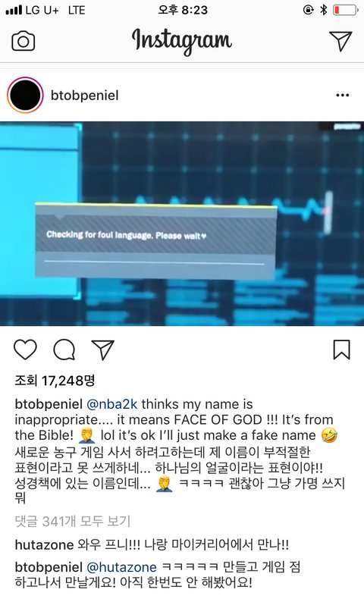Viewport: 364px width, 599px height.
Task: Tap btobpeniel username in the caption
Action: coord(49,404)
